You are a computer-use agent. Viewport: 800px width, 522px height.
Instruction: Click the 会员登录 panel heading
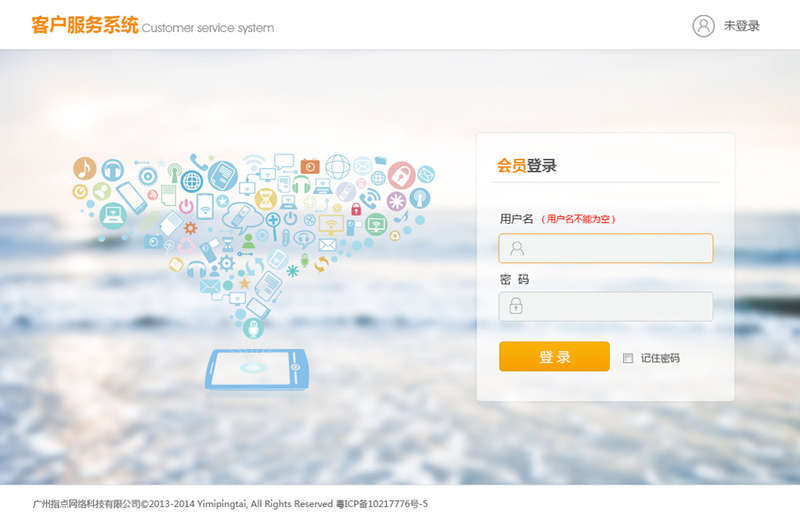527,166
